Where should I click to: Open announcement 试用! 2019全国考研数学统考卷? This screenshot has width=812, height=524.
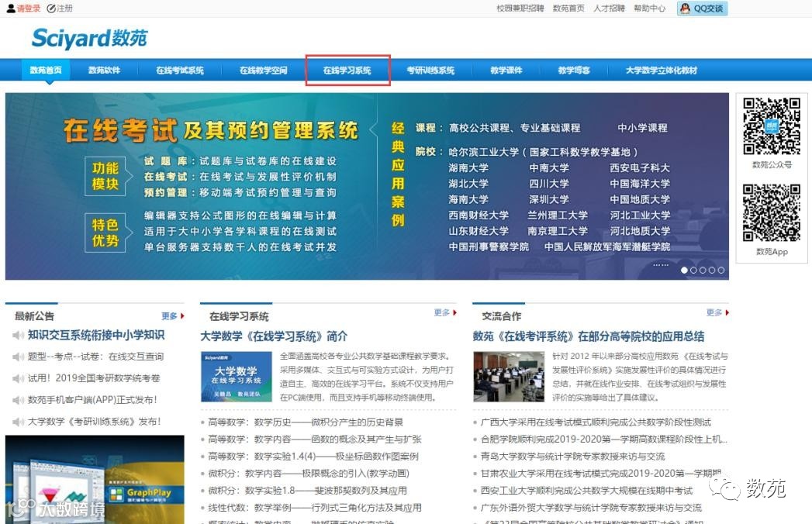(94, 378)
